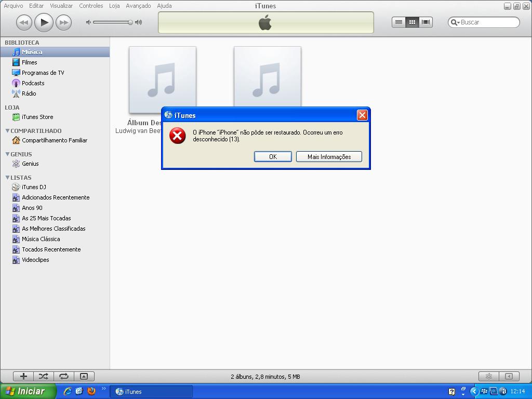Image resolution: width=532 pixels, height=399 pixels.
Task: Click the status text '2 álbuns, 2,8 minutos, 5 MB'
Action: click(265, 377)
